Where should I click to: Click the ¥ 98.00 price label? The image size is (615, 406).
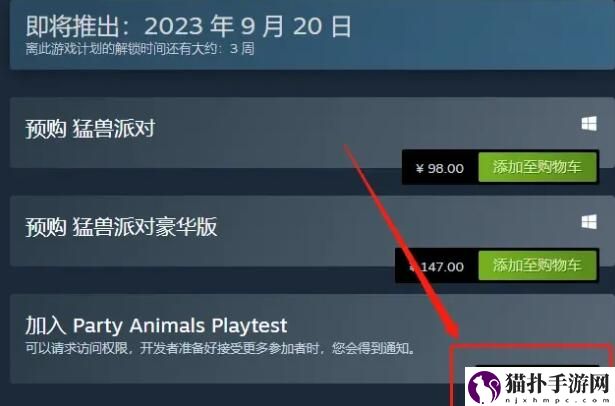(440, 168)
